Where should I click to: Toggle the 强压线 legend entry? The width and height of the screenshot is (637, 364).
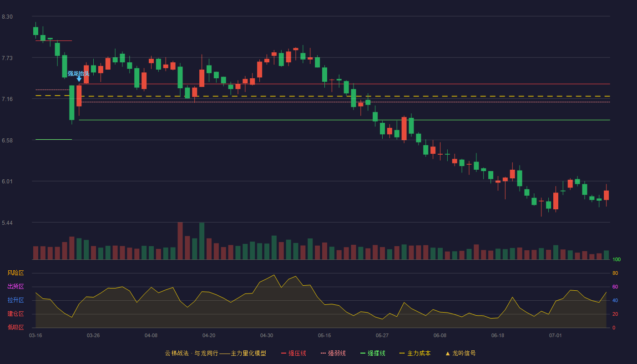tap(293, 353)
